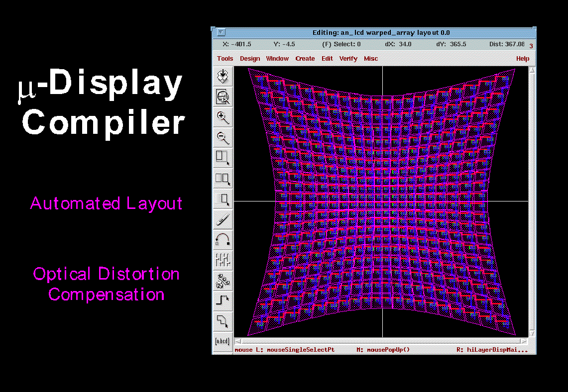
Task: Select the [abcd] Label tool
Action: 223,341
